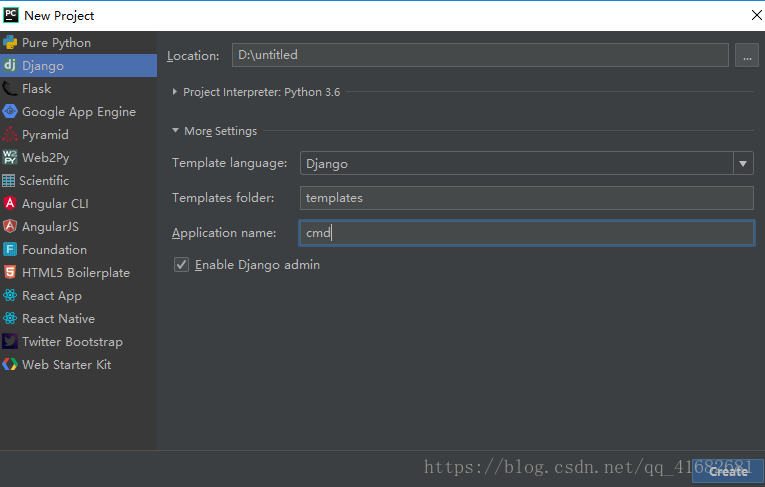Browse location with the ellipsis button
This screenshot has width=765, height=487.
point(747,55)
